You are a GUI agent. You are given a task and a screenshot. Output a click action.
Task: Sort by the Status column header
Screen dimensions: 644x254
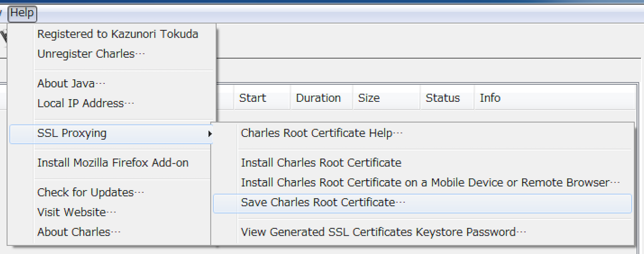coord(447,98)
